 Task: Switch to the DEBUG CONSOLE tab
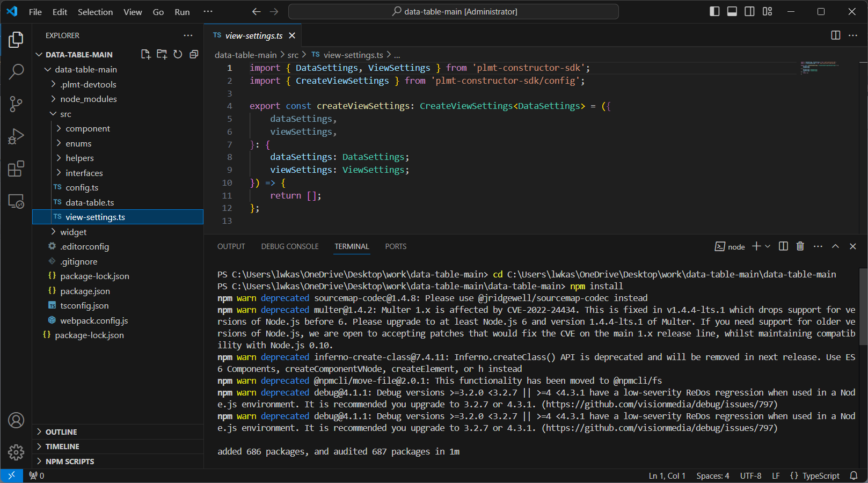pyautogui.click(x=290, y=246)
